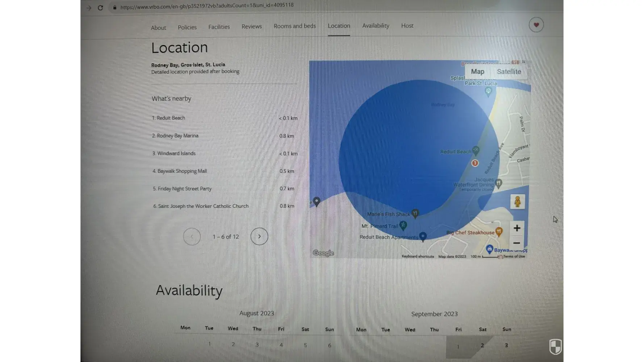Click the Jacques Waterfront Dining pin

tap(498, 184)
